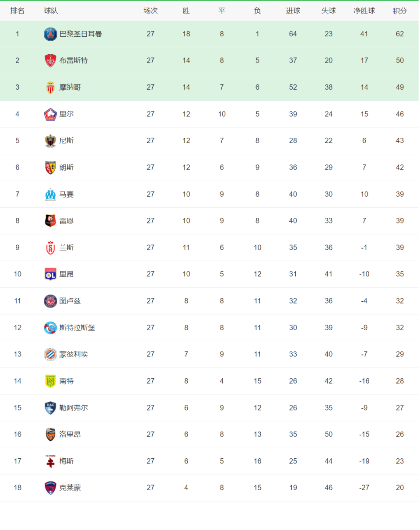Click the Rennes team logo
The height and width of the screenshot is (530, 420).
pyautogui.click(x=50, y=221)
